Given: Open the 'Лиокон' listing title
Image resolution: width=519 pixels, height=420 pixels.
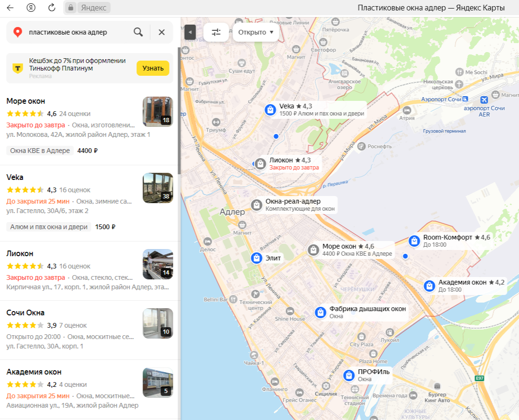Looking at the screenshot, I should coord(20,253).
